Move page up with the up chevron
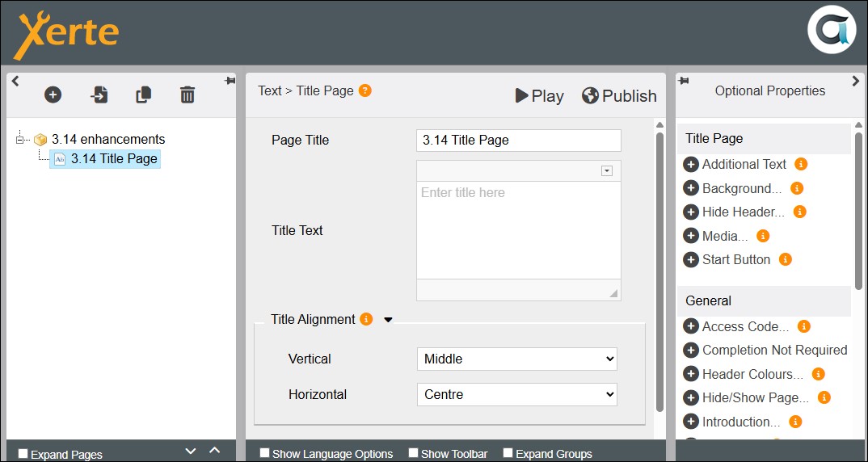This screenshot has width=868, height=462. tap(215, 451)
